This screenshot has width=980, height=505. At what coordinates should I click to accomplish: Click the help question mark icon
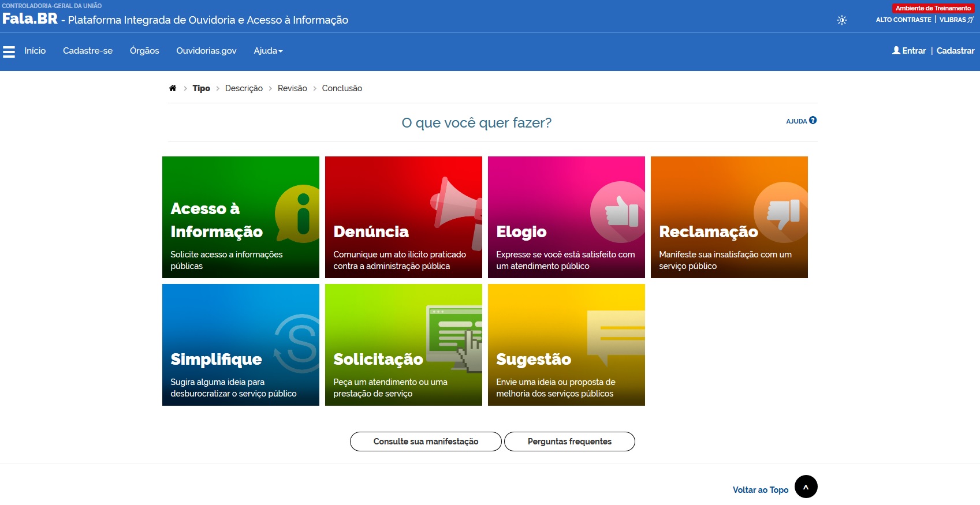click(x=813, y=121)
